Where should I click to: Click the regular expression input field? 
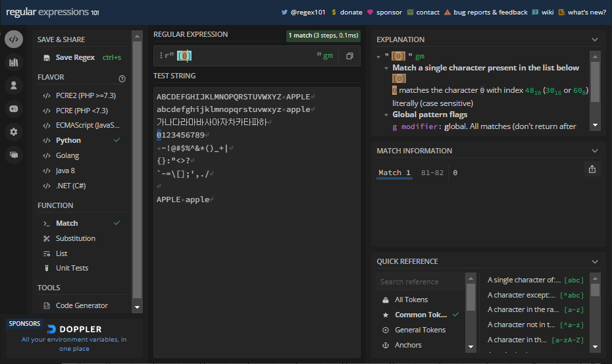[x=245, y=56]
